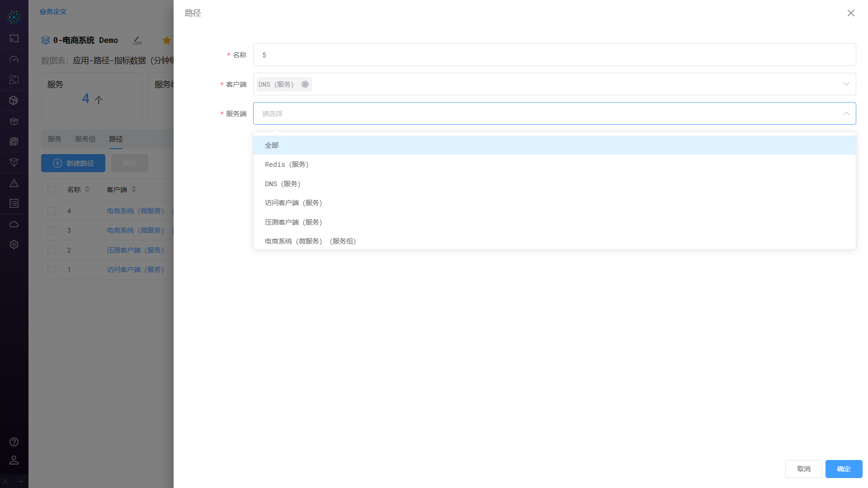
Task: Expand the 客户端 dropdown arrow
Action: (846, 84)
